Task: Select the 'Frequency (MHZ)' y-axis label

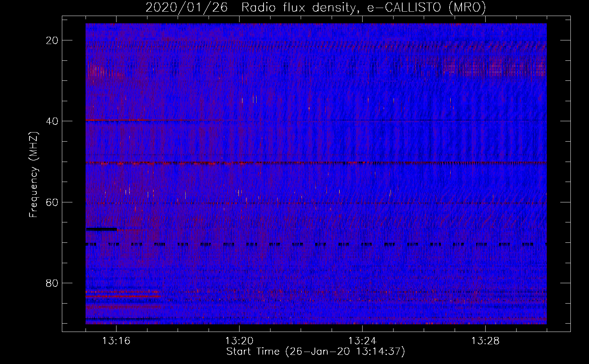Action: click(34, 175)
